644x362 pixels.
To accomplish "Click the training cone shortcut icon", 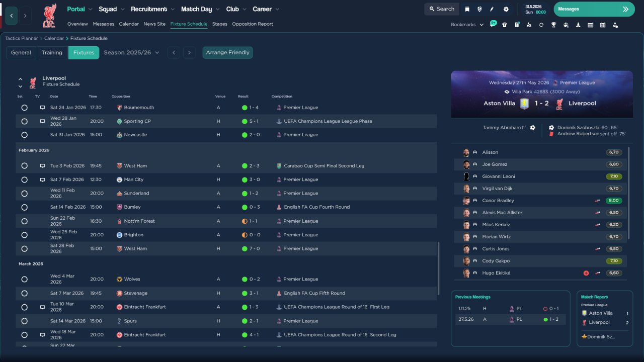I will tap(578, 25).
